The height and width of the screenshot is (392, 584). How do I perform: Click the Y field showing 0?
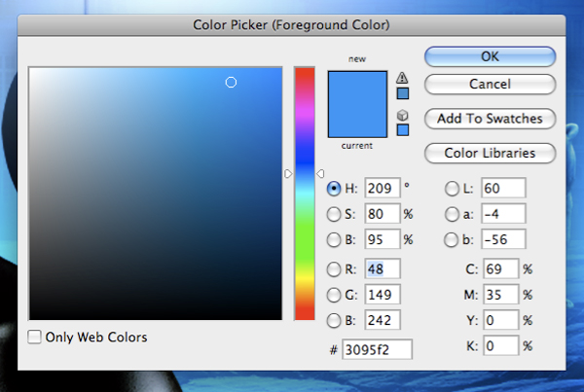501,320
